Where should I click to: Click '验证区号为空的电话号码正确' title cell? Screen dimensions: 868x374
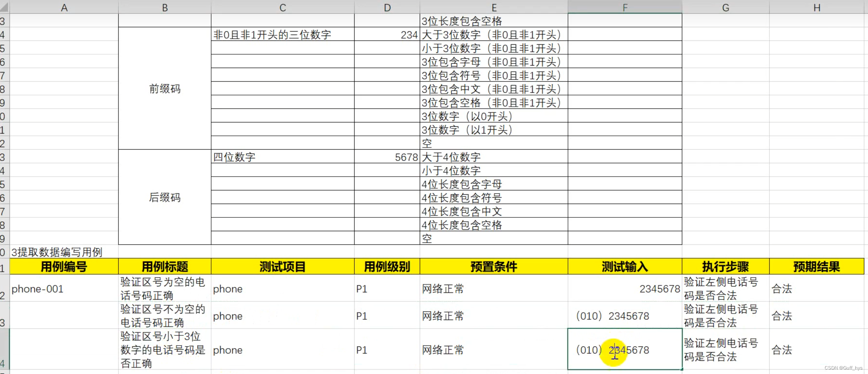[165, 288]
